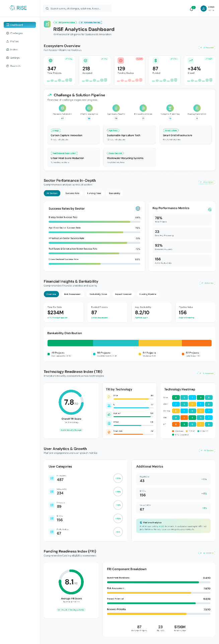
Task: Click the Investment Readiness progress bar
Action: click(x=159, y=582)
